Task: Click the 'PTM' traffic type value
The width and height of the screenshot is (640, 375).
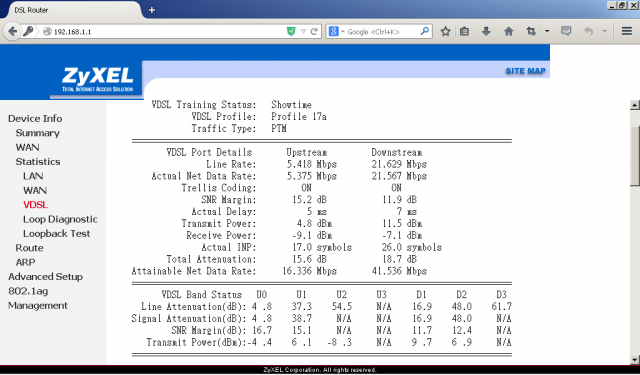Action: 279,129
